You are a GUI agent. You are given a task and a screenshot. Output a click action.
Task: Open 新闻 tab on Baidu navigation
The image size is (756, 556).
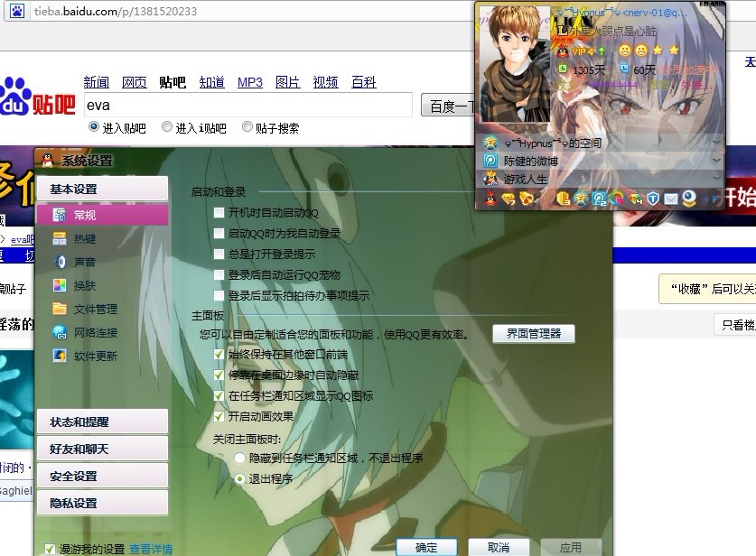[x=97, y=82]
